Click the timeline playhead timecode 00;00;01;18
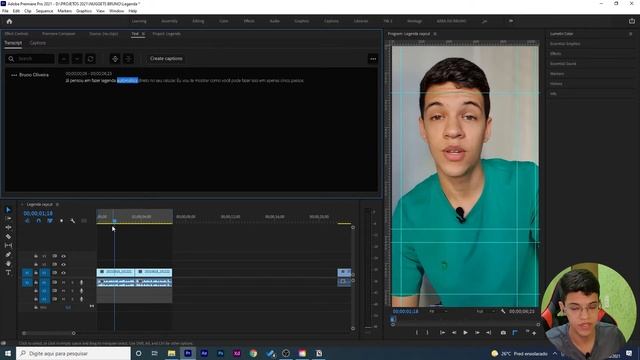 click(x=38, y=213)
